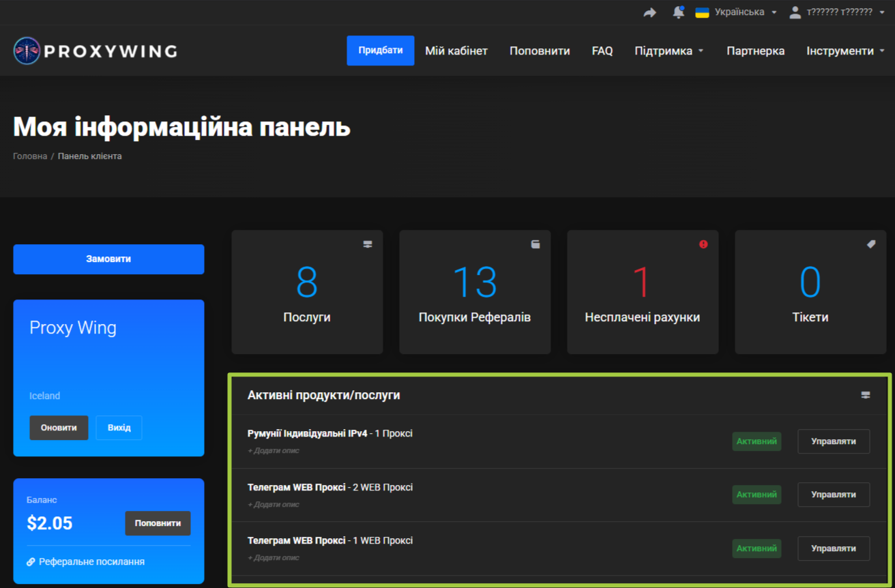
Task: Manage Румунії Індивідуальні IPv4 proxy
Action: [x=834, y=441]
